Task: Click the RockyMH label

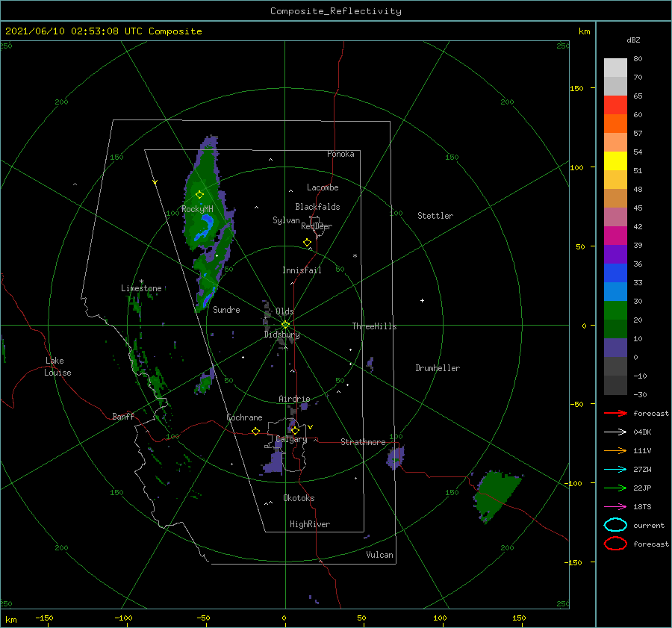Action: [197, 209]
